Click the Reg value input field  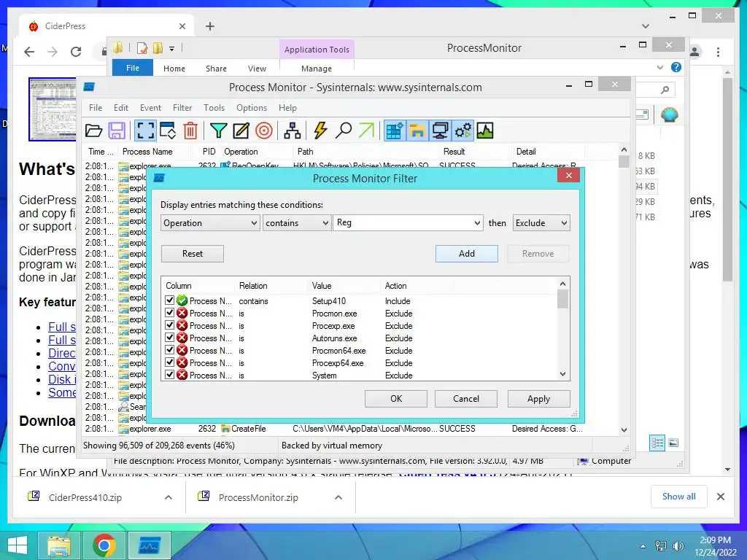click(x=403, y=223)
